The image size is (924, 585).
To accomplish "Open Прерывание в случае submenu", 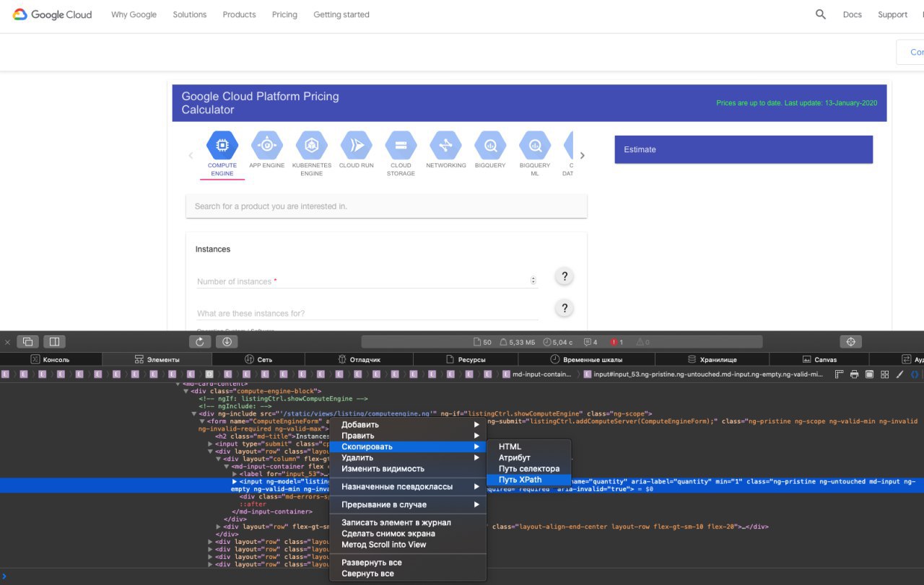I will click(408, 505).
